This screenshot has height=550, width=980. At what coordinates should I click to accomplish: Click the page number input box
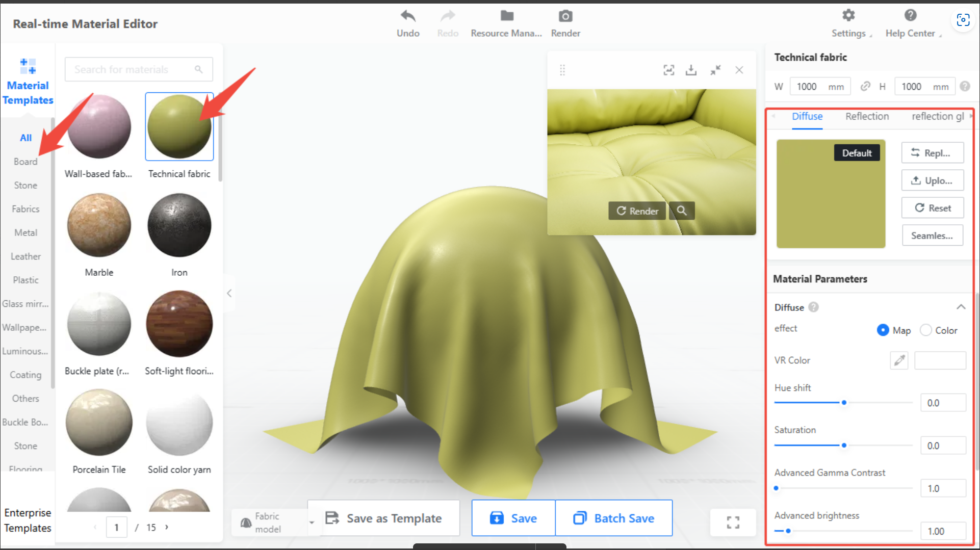[117, 527]
